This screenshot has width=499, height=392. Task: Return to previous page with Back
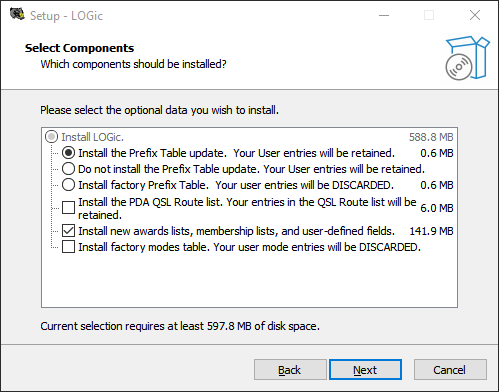290,370
